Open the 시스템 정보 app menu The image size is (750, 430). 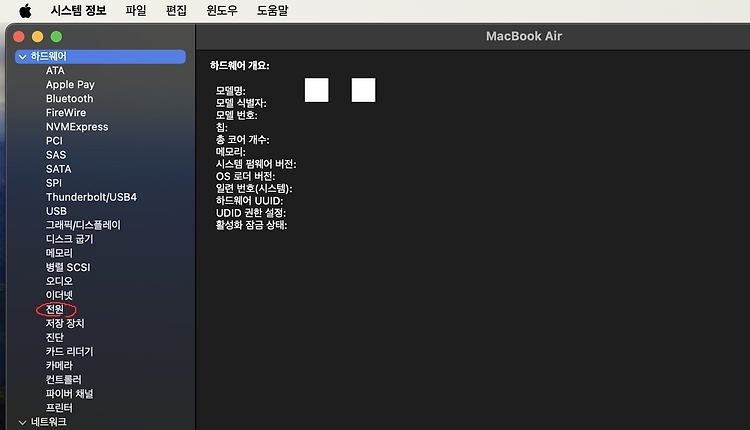click(x=78, y=11)
